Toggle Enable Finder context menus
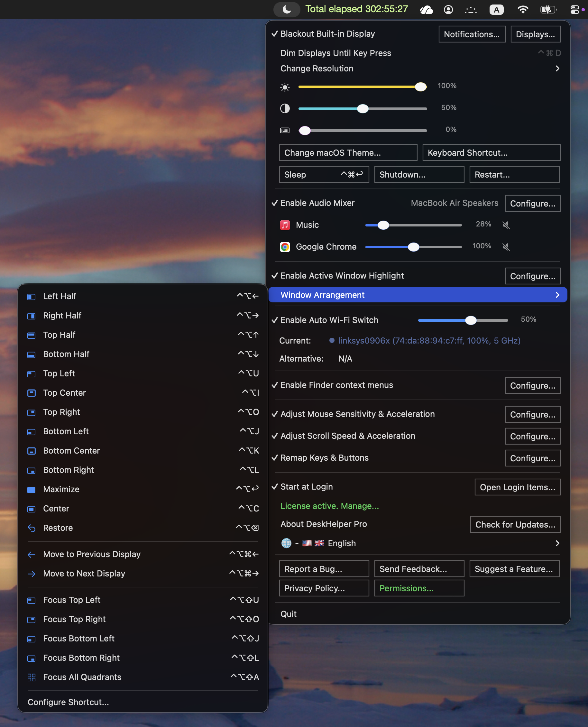The height and width of the screenshot is (727, 588). coord(332,385)
